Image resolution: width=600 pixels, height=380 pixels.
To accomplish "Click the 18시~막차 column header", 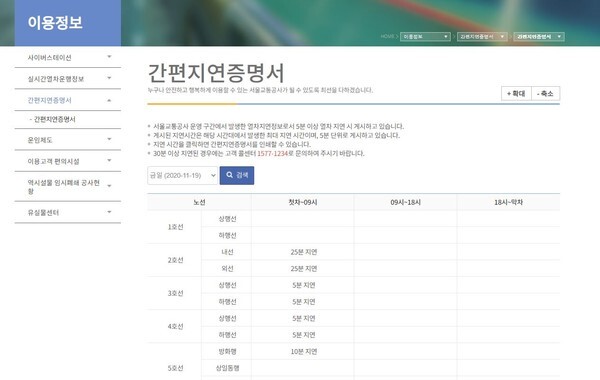I will [509, 202].
